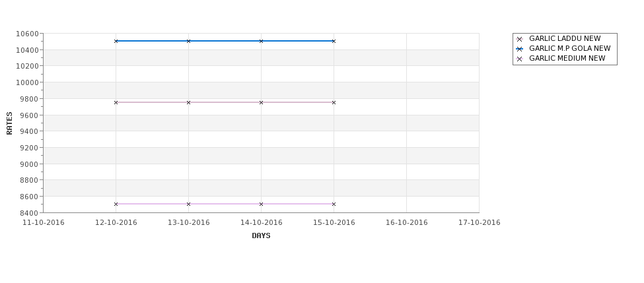Click the 10600 tick label on y-axis

click(x=27, y=34)
